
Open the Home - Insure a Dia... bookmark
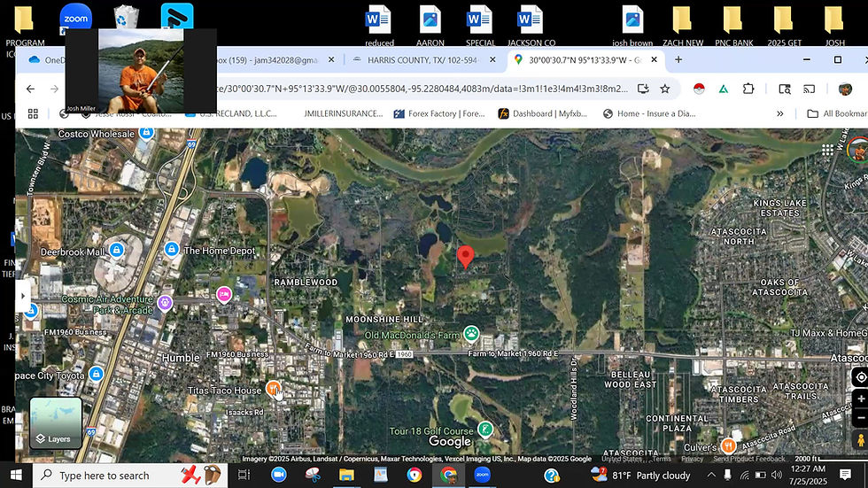(649, 113)
